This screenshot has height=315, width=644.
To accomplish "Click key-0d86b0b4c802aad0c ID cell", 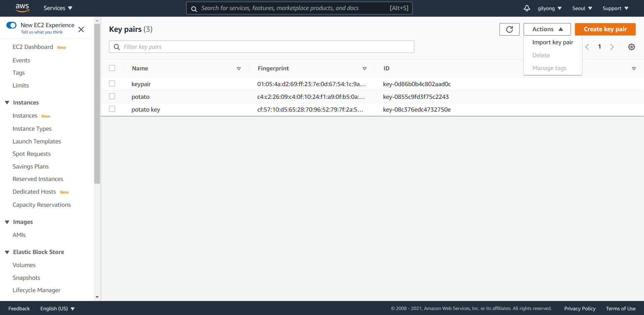I will tap(417, 84).
